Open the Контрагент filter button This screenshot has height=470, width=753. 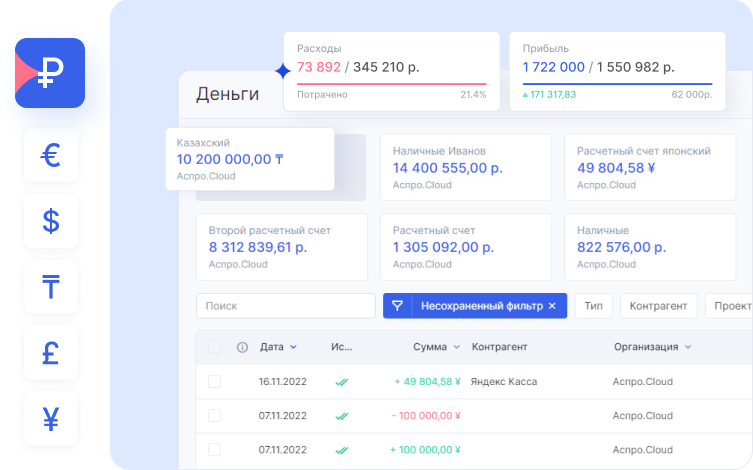pyautogui.click(x=658, y=306)
